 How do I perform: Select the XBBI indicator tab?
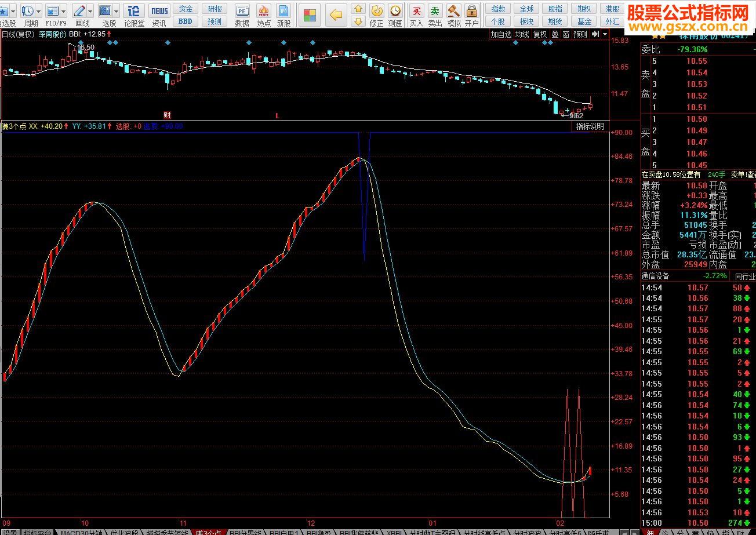[x=394, y=532]
